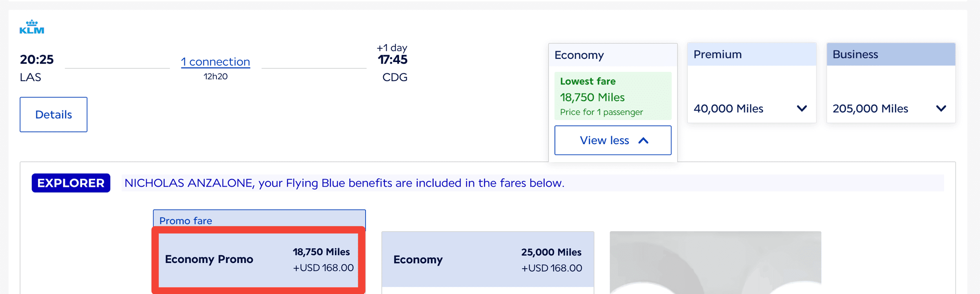Click the 20:25 departure time
980x294 pixels.
point(37,60)
